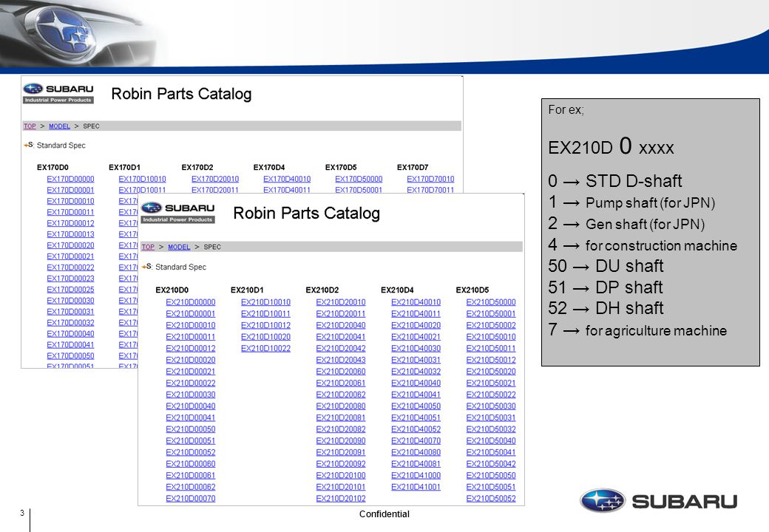Select spec EX210D00012
The height and width of the screenshot is (532, 769).
(191, 348)
